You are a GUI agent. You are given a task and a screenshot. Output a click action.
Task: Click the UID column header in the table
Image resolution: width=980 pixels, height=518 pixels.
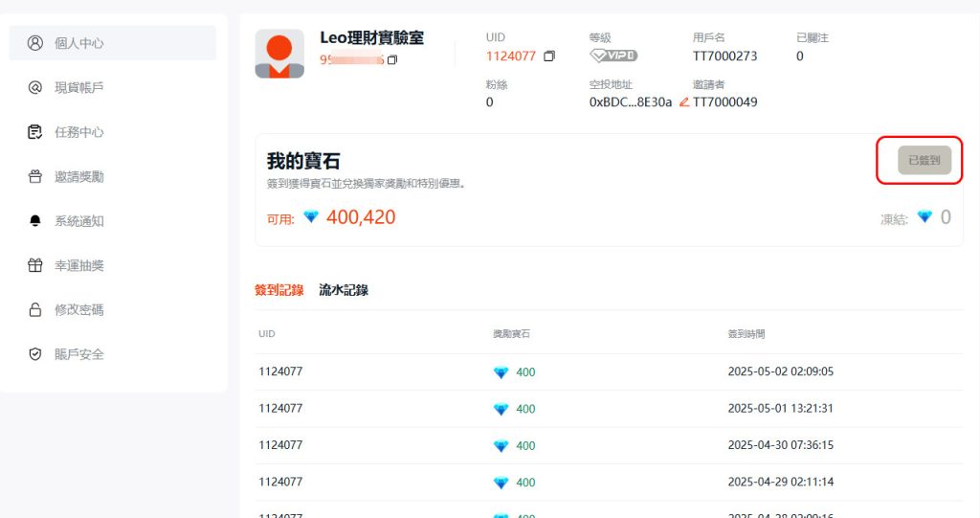click(x=267, y=334)
